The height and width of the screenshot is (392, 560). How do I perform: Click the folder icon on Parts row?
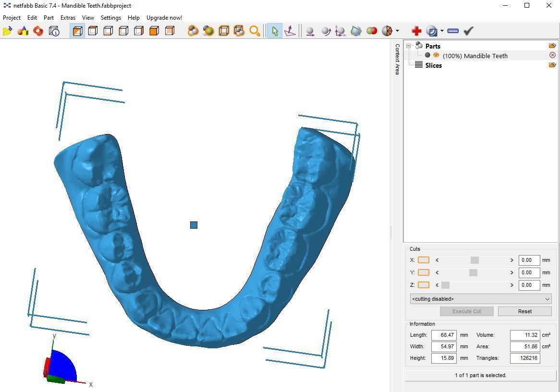(x=552, y=45)
